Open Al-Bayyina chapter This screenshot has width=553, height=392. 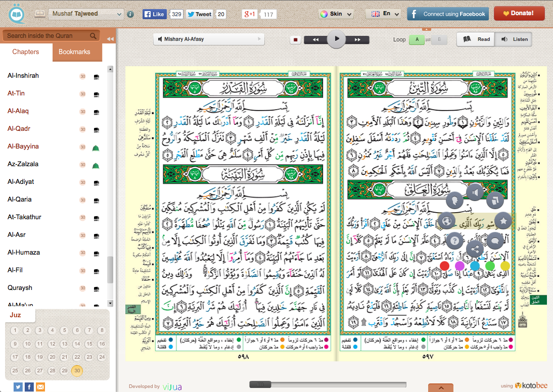23,146
